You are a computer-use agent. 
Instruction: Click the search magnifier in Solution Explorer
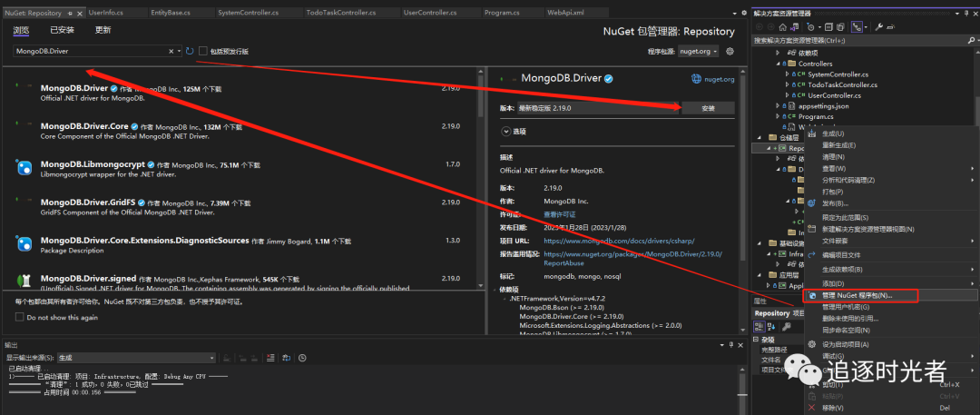tap(971, 40)
